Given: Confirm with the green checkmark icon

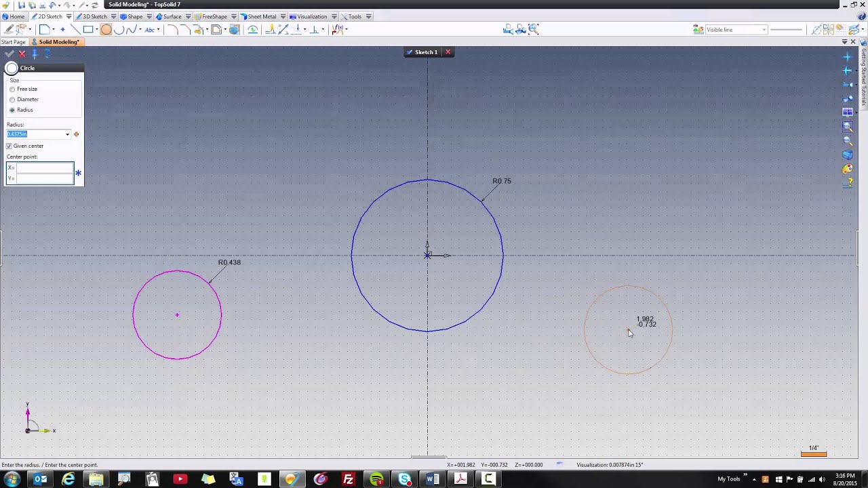Looking at the screenshot, I should coord(9,54).
